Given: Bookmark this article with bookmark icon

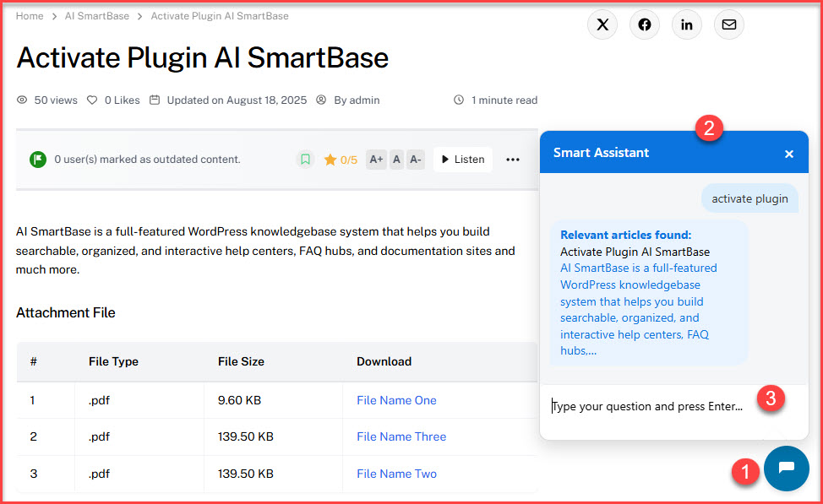Looking at the screenshot, I should (306, 159).
